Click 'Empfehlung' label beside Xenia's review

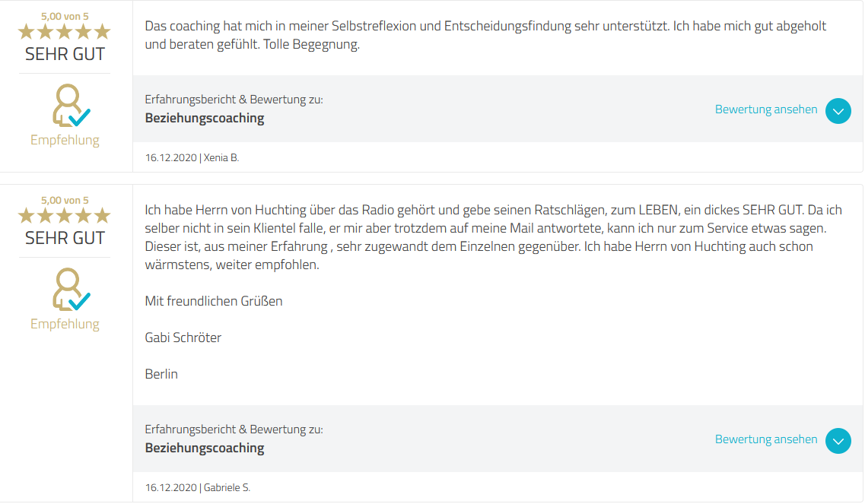coord(65,141)
